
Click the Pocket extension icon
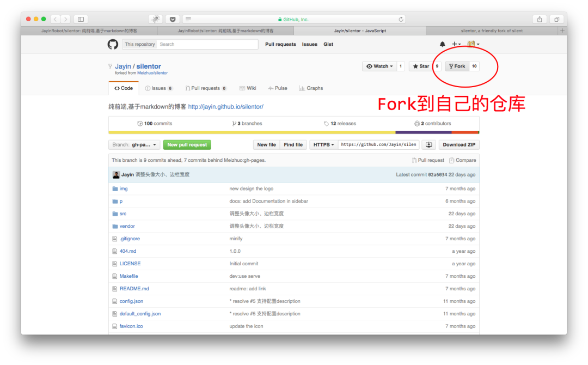(x=173, y=19)
